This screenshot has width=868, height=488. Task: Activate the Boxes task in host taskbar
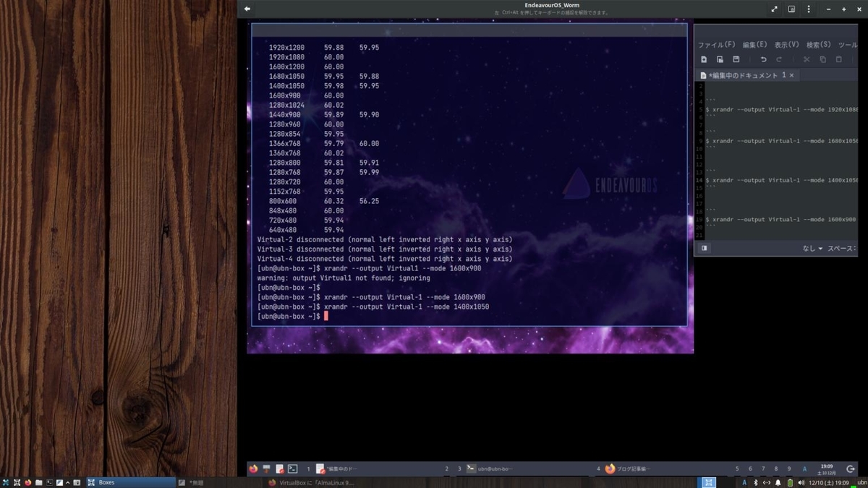[x=131, y=482]
